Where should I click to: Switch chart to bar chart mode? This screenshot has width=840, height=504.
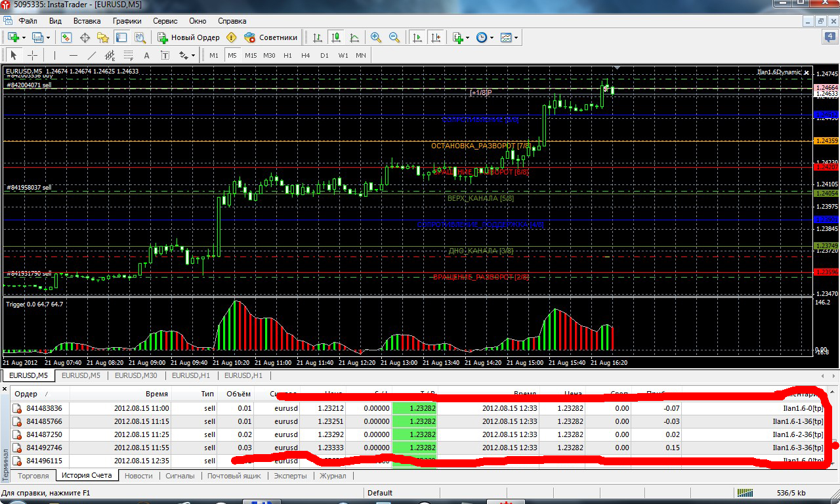(318, 37)
